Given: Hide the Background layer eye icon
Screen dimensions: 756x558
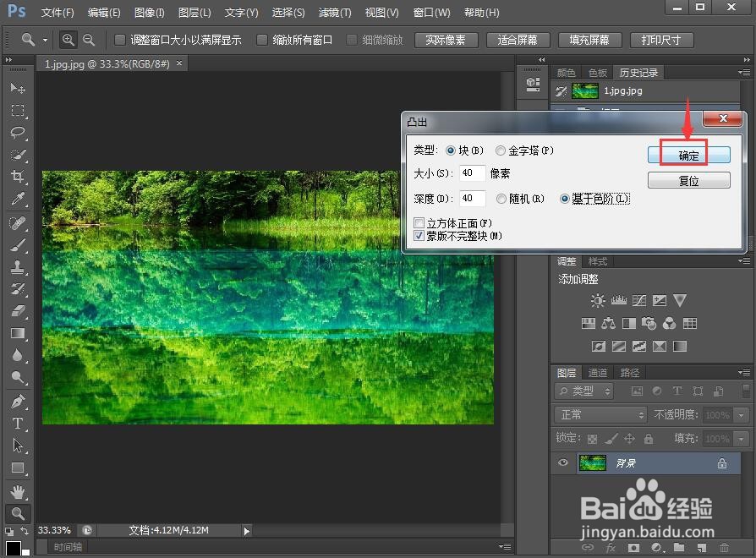Looking at the screenshot, I should coord(562,463).
